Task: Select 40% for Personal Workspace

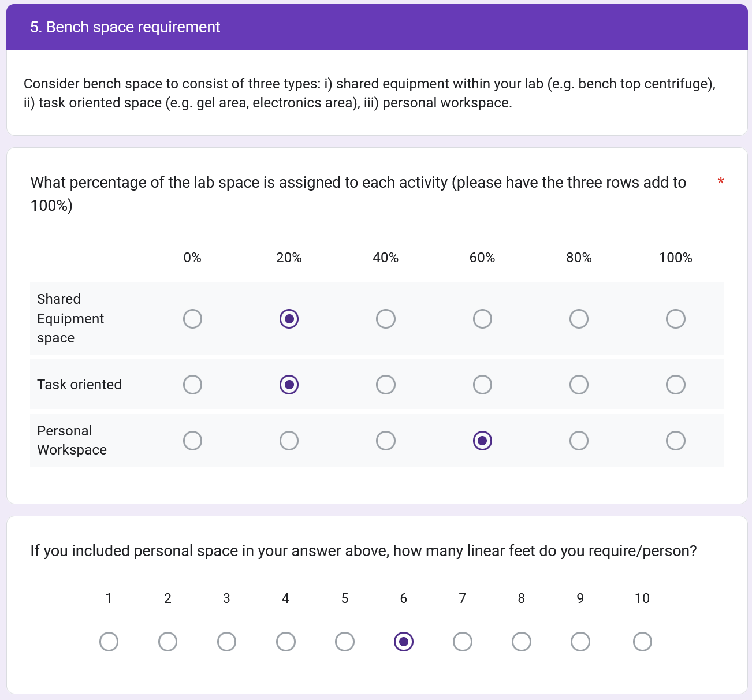Action: point(386,441)
